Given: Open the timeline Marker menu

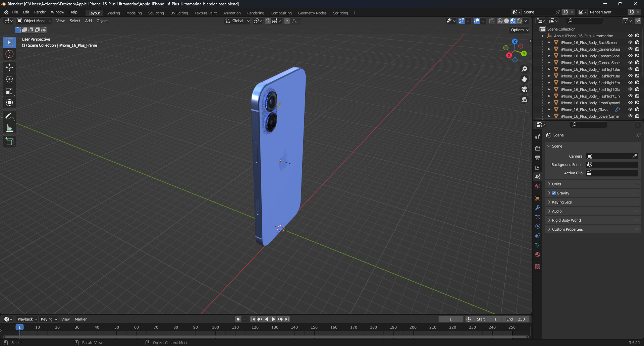Looking at the screenshot, I should tap(80, 319).
